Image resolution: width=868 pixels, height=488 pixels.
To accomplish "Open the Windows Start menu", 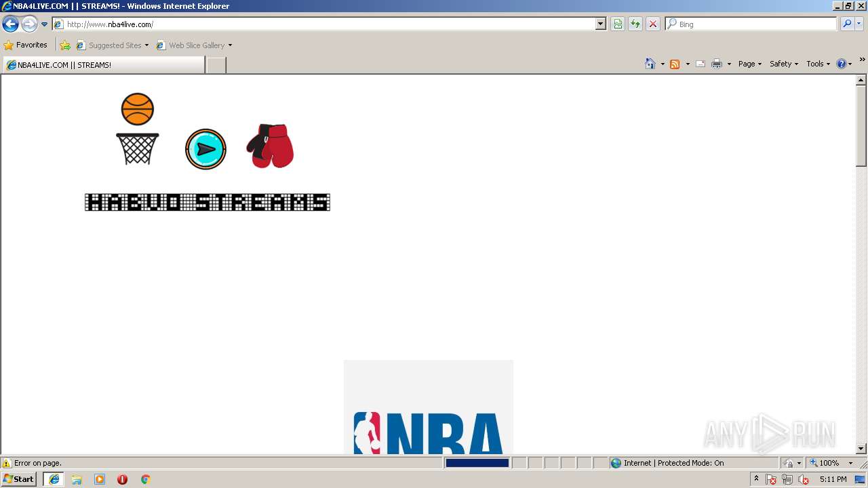I will pos(18,479).
